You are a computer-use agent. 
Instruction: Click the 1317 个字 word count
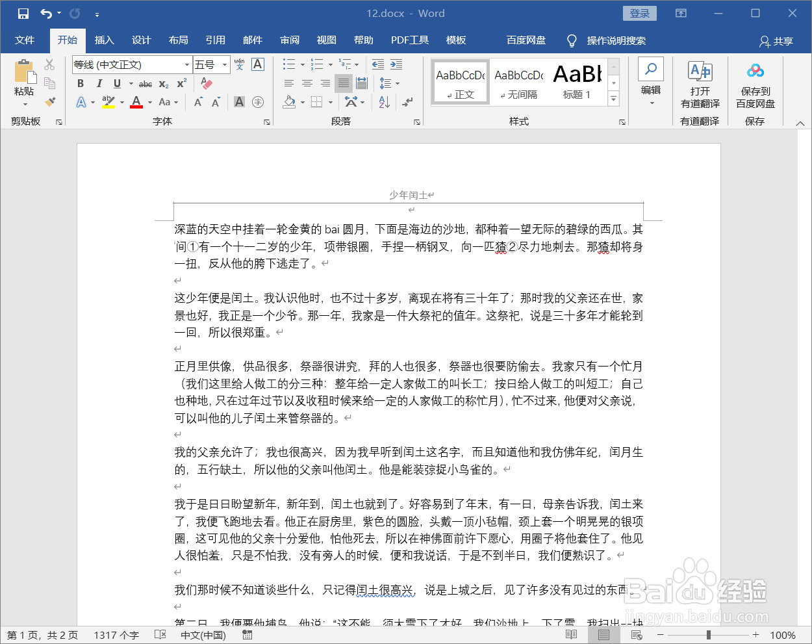pos(116,635)
